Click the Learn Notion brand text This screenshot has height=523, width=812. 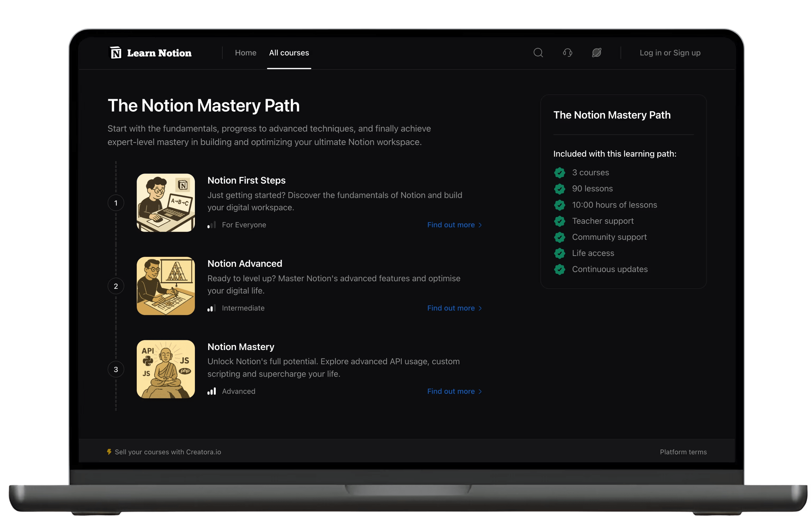point(159,53)
